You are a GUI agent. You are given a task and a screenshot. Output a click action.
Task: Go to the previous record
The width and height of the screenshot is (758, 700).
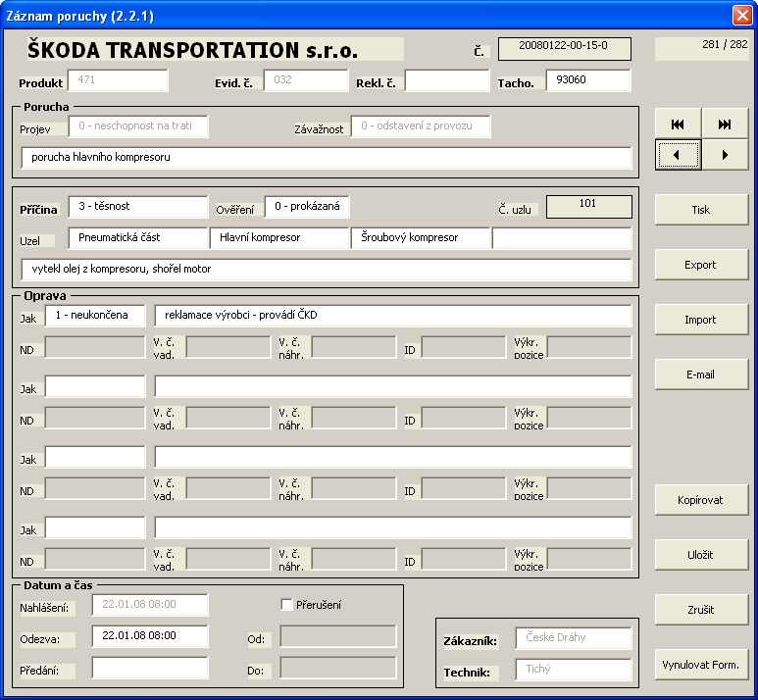[678, 155]
